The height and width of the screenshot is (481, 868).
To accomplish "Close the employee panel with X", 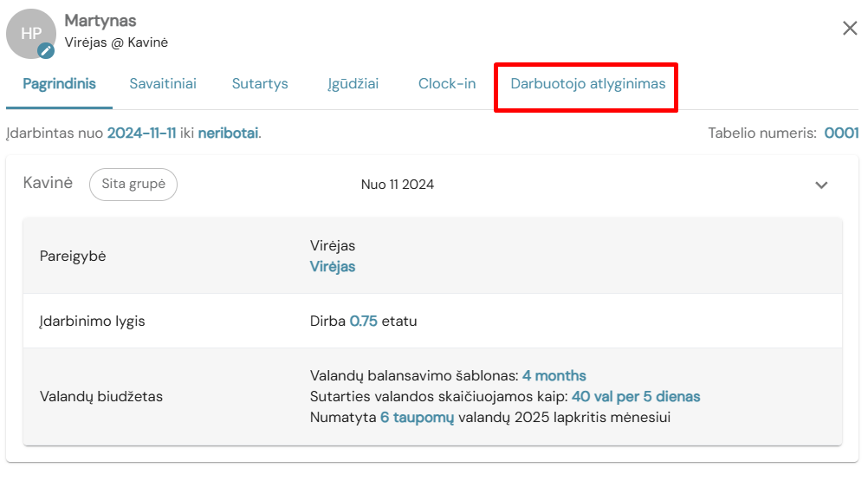I will click(850, 29).
